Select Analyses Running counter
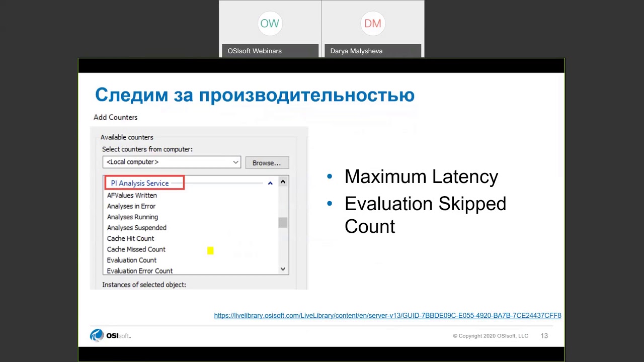 point(132,217)
